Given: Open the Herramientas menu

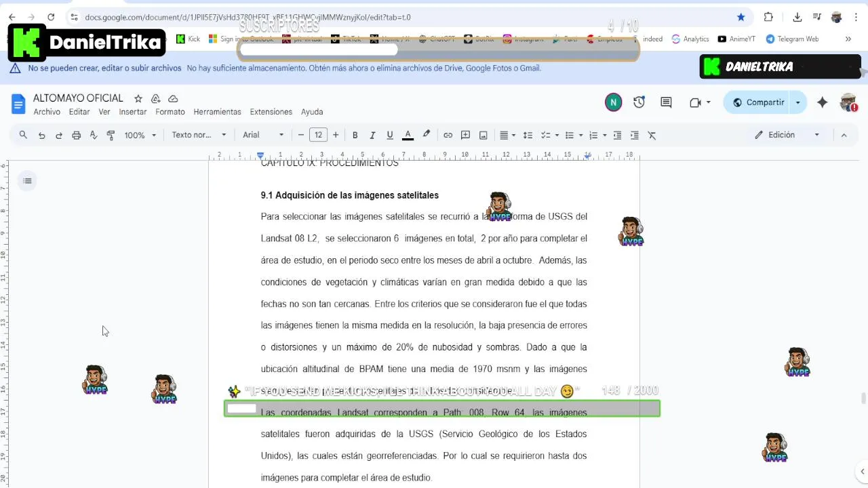Looking at the screenshot, I should [217, 112].
